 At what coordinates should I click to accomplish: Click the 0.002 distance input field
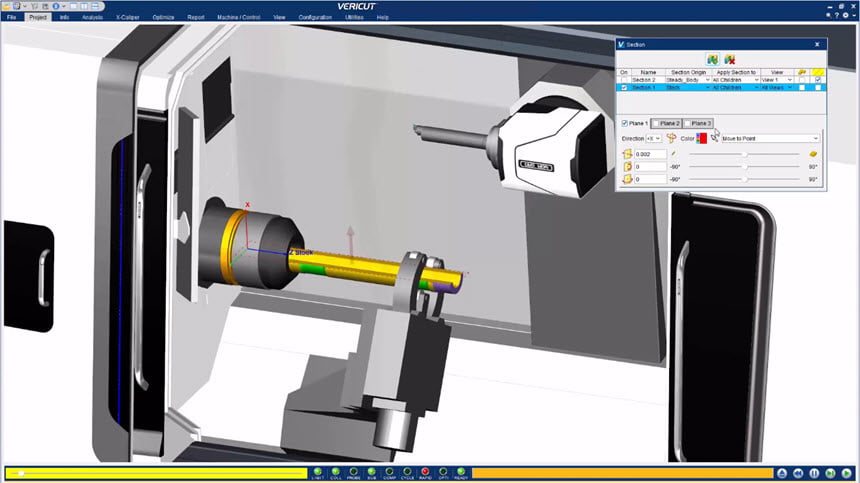650,154
